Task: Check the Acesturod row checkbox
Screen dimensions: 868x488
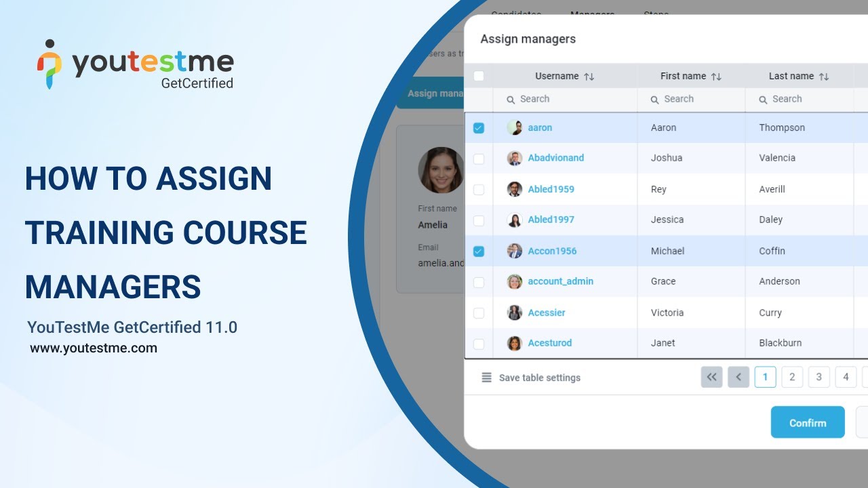Action: [x=479, y=344]
